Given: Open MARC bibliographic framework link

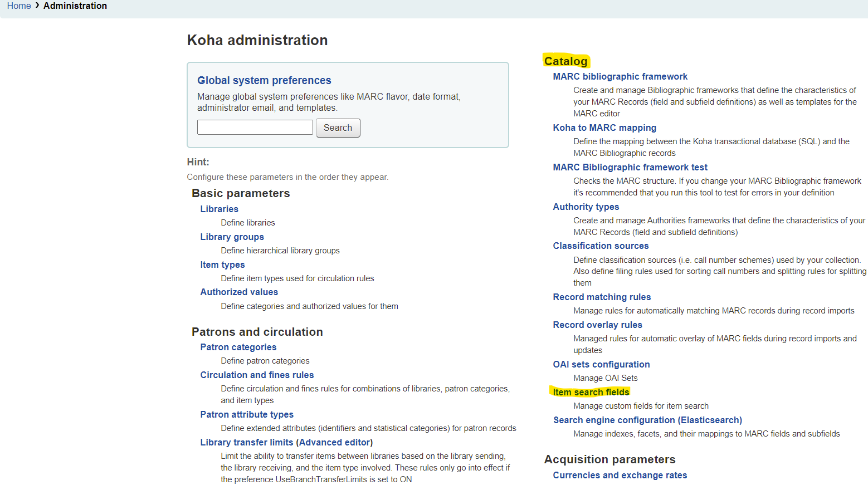Looking at the screenshot, I should [620, 76].
